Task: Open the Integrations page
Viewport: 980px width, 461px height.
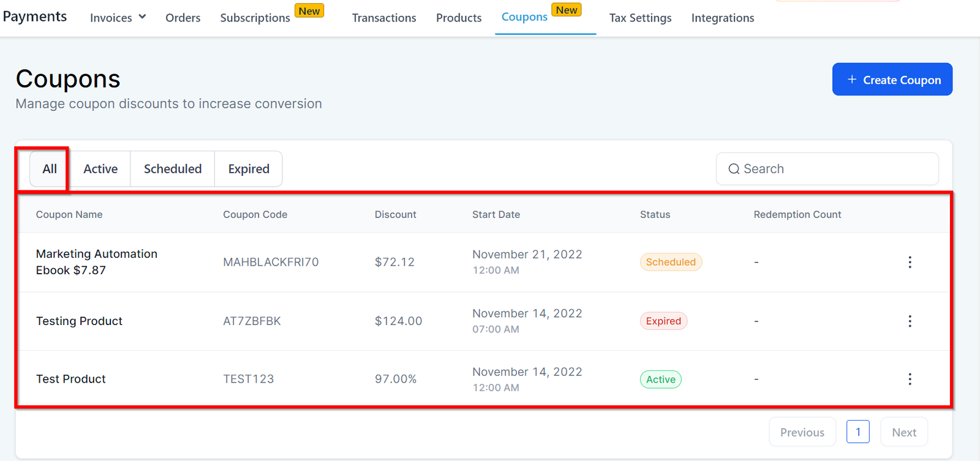Action: 723,18
